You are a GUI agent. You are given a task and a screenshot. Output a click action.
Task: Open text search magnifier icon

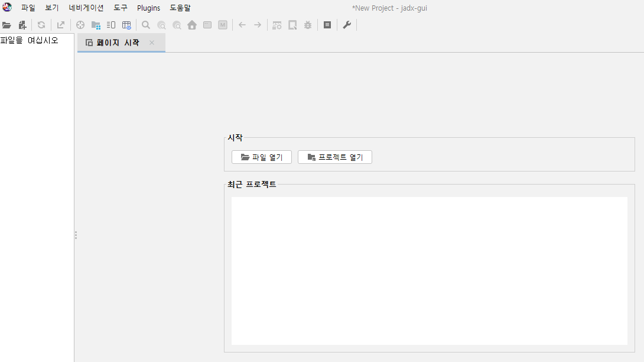[x=146, y=25]
